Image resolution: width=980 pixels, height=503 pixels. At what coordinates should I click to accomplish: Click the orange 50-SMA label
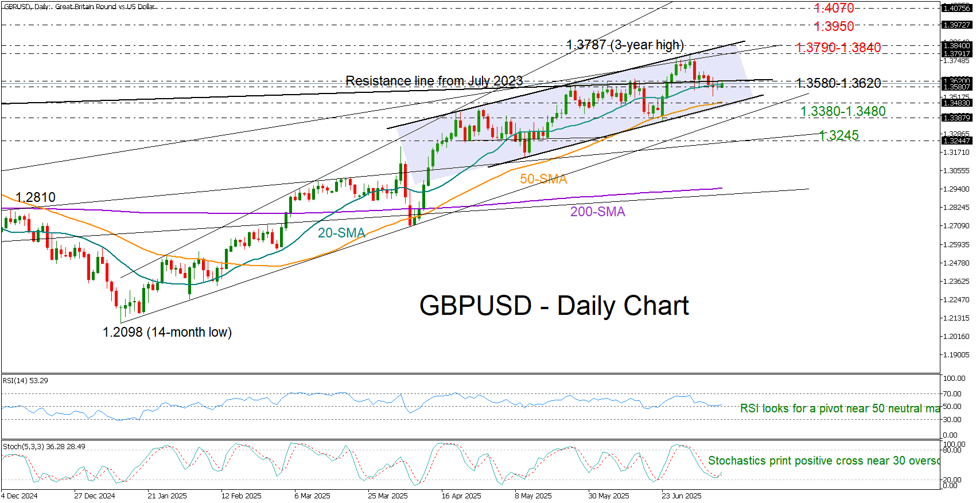(x=543, y=179)
